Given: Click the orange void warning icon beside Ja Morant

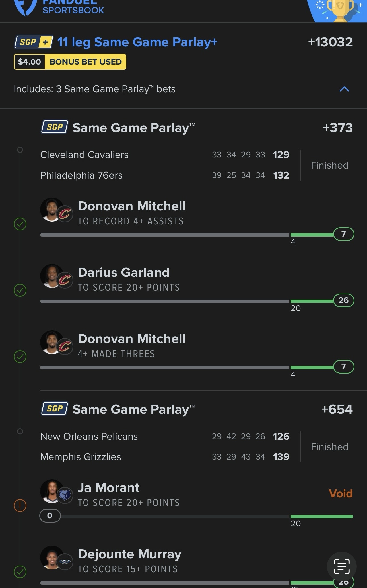Looking at the screenshot, I should pyautogui.click(x=20, y=506).
